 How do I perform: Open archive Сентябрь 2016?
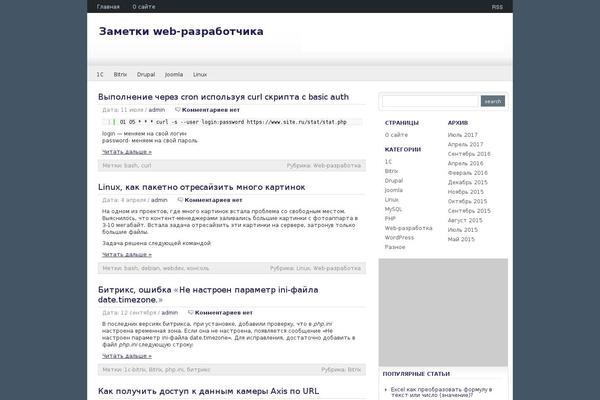pyautogui.click(x=469, y=154)
